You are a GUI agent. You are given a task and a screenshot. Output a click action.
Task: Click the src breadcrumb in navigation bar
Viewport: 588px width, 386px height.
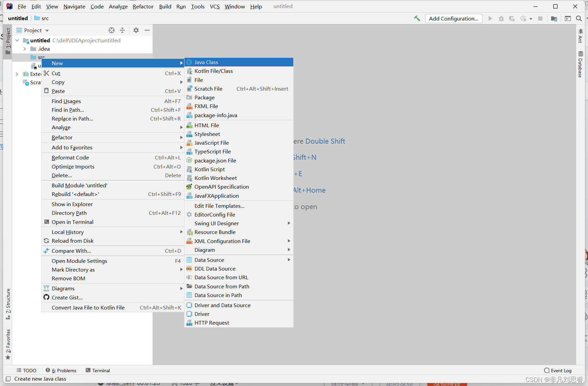click(x=41, y=18)
